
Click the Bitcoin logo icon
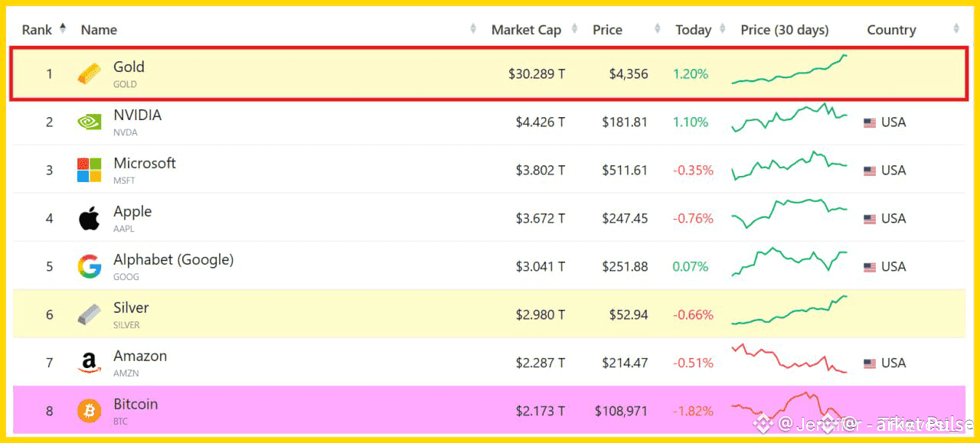[x=89, y=411]
